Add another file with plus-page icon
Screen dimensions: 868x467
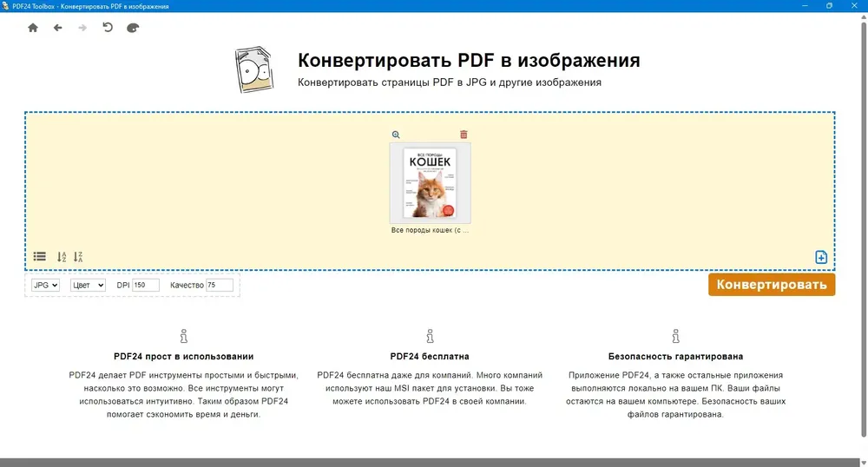[x=821, y=257]
